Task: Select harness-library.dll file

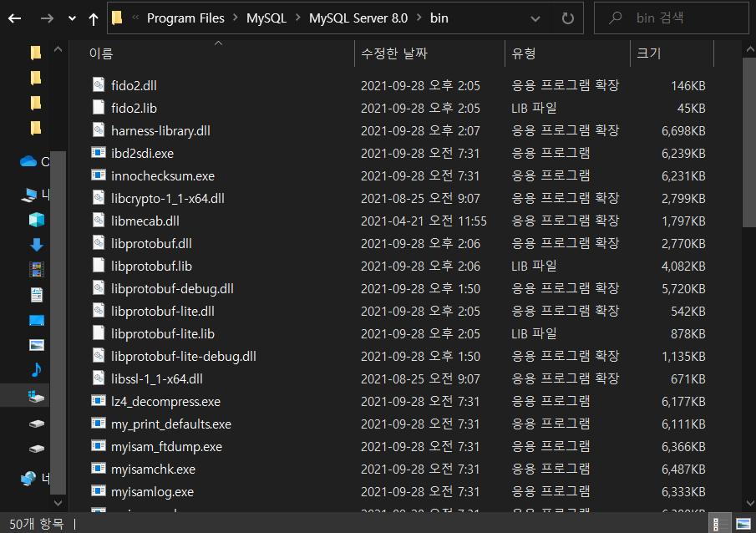Action: pyautogui.click(x=160, y=130)
